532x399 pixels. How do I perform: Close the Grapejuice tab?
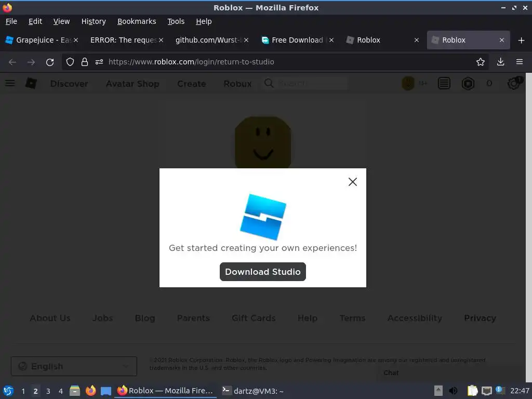pyautogui.click(x=76, y=40)
